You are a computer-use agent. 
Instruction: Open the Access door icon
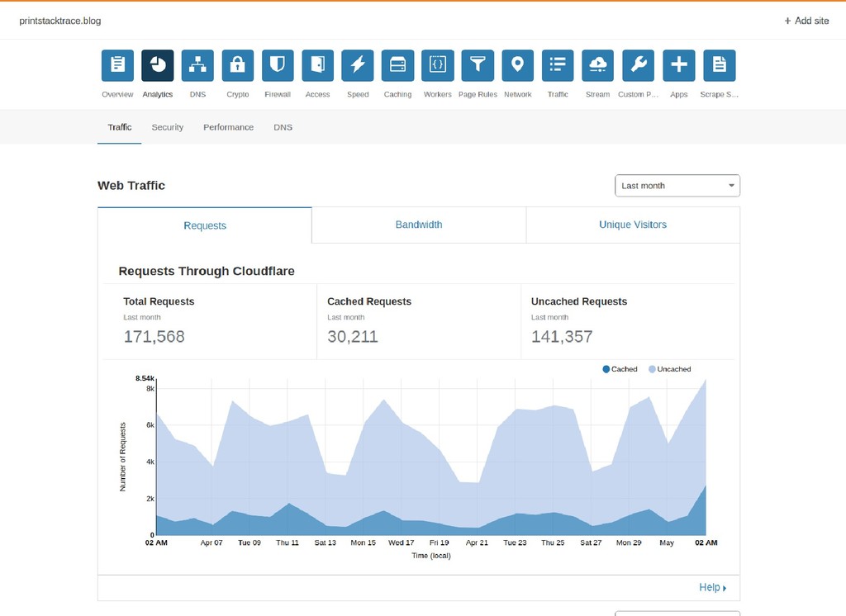coord(318,65)
